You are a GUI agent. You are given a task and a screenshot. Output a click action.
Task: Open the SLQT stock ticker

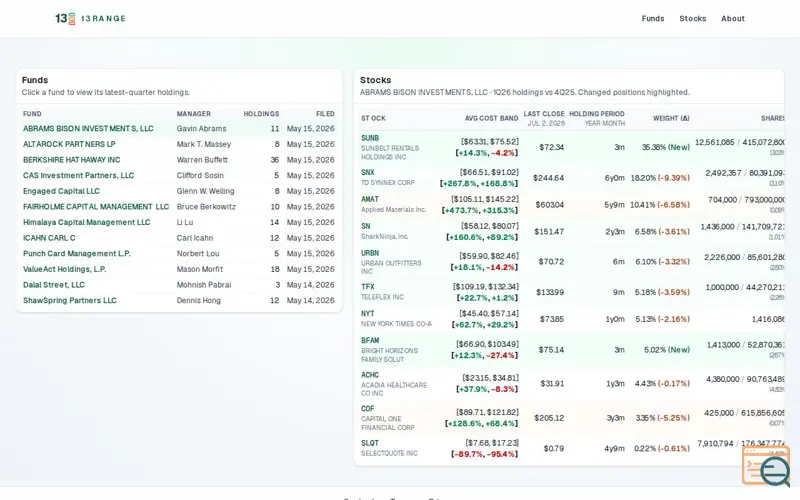pos(370,443)
